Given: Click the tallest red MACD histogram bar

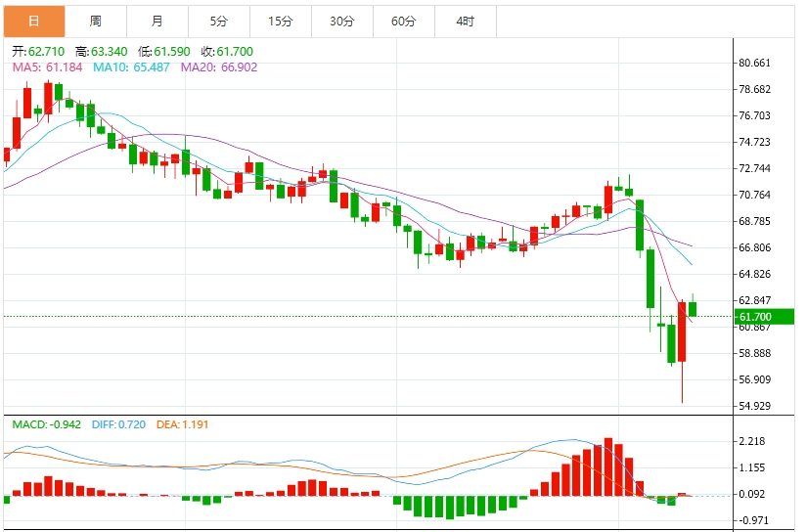Looking at the screenshot, I should (608, 466).
